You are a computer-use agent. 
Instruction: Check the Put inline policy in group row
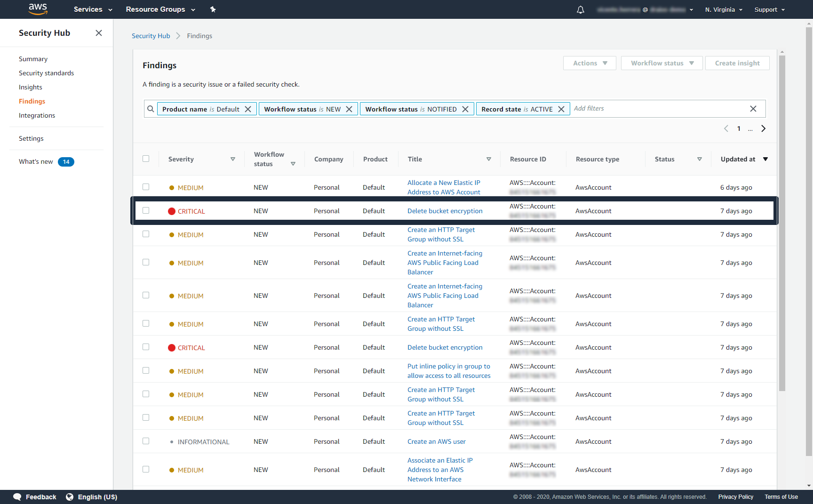point(146,370)
